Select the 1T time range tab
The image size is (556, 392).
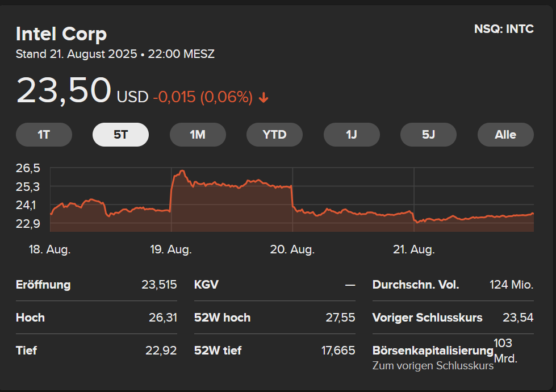click(44, 135)
